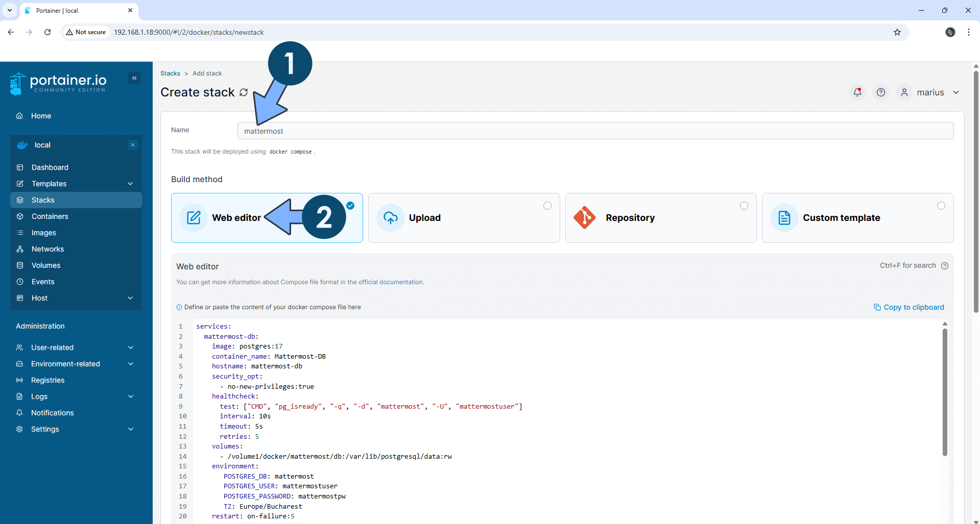980x524 pixels.
Task: Expand the Settings menu chevron
Action: click(x=131, y=429)
